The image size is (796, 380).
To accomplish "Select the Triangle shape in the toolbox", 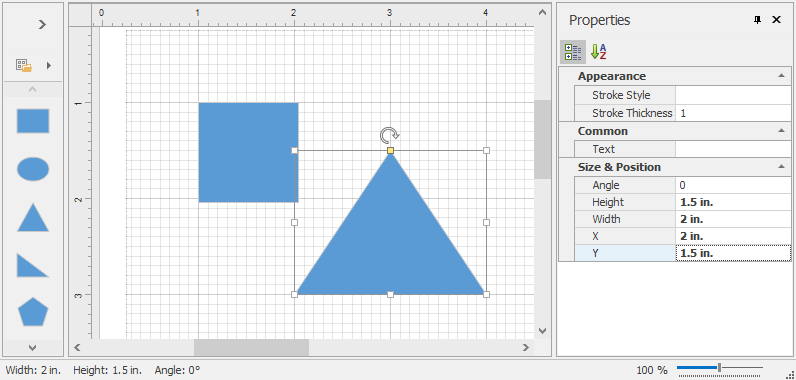I will point(33,218).
